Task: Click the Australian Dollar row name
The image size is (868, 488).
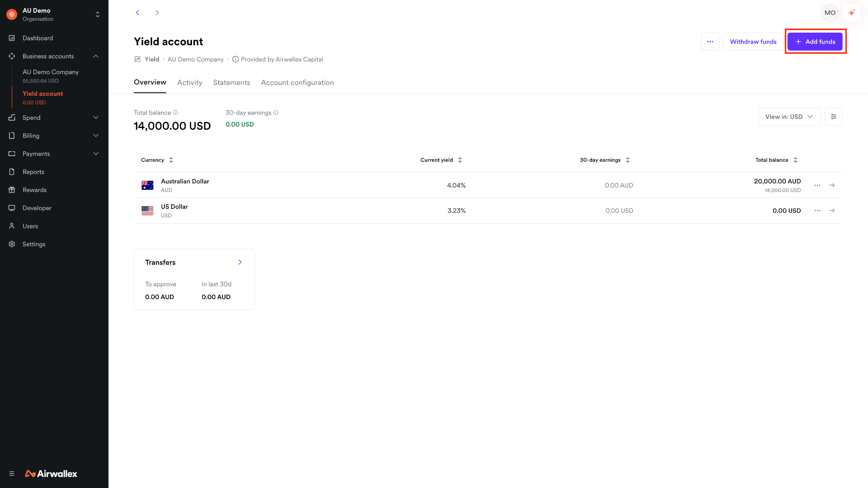Action: pos(185,181)
